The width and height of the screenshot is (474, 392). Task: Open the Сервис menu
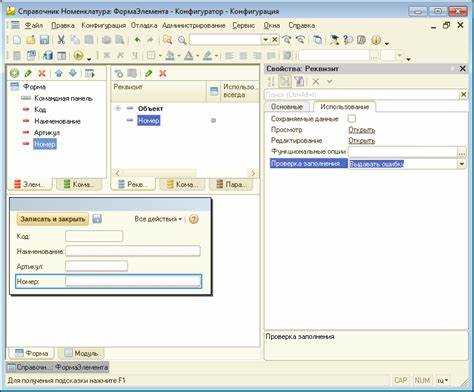[243, 25]
